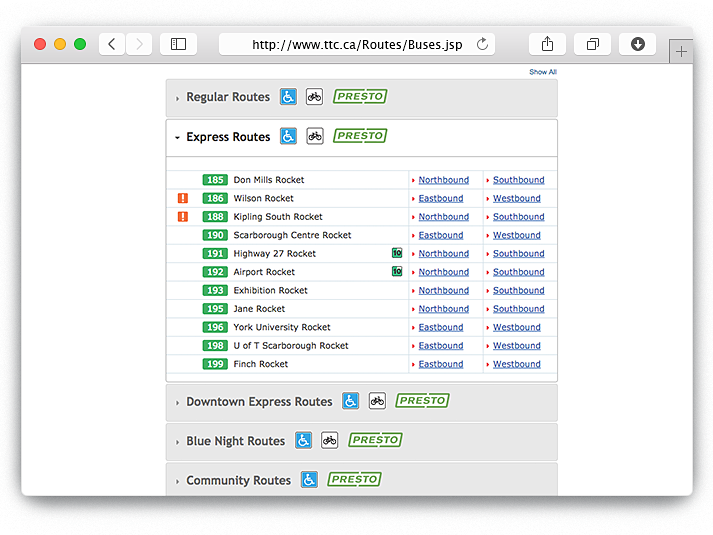Click the accessibility icon beside Downtown Express Routes
Viewport: 713px width, 535px height.
point(351,401)
